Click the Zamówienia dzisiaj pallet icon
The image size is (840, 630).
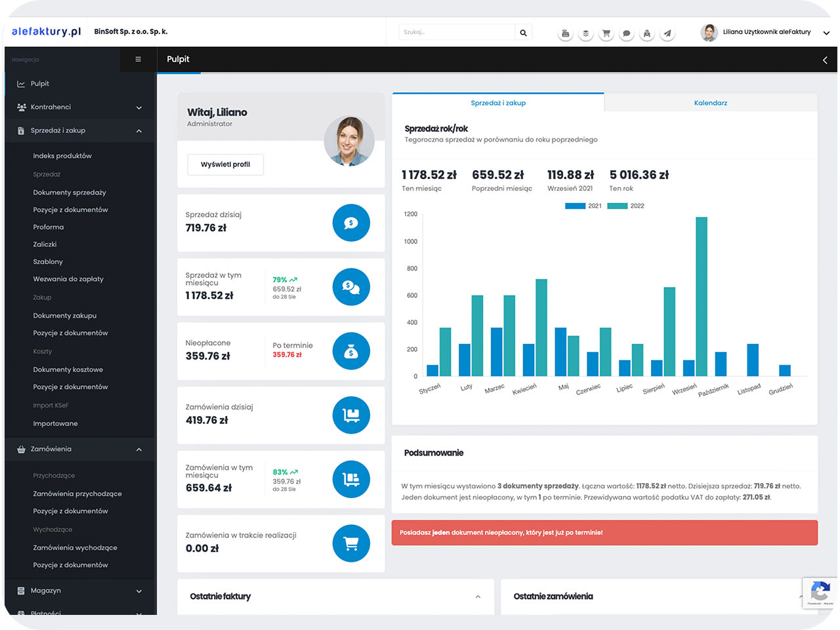pos(351,415)
